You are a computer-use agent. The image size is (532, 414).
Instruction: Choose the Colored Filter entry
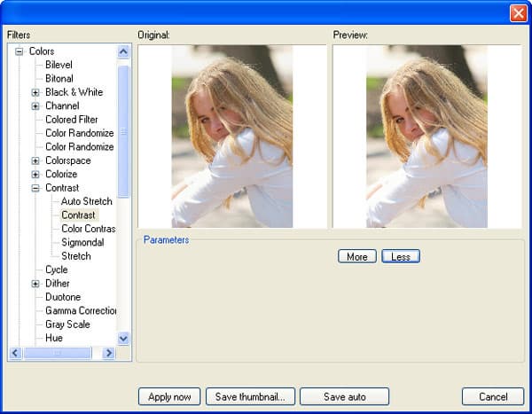coord(71,120)
